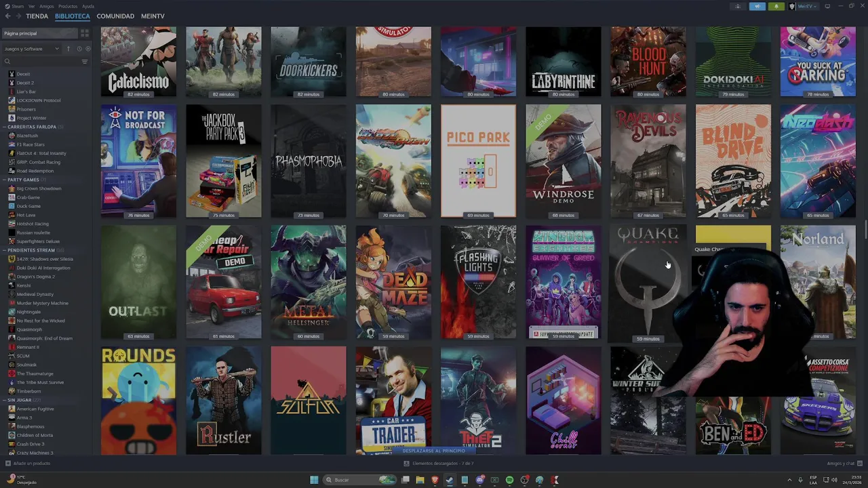Open the blue announcements megaphone button
The height and width of the screenshot is (488, 868).
click(x=757, y=6)
